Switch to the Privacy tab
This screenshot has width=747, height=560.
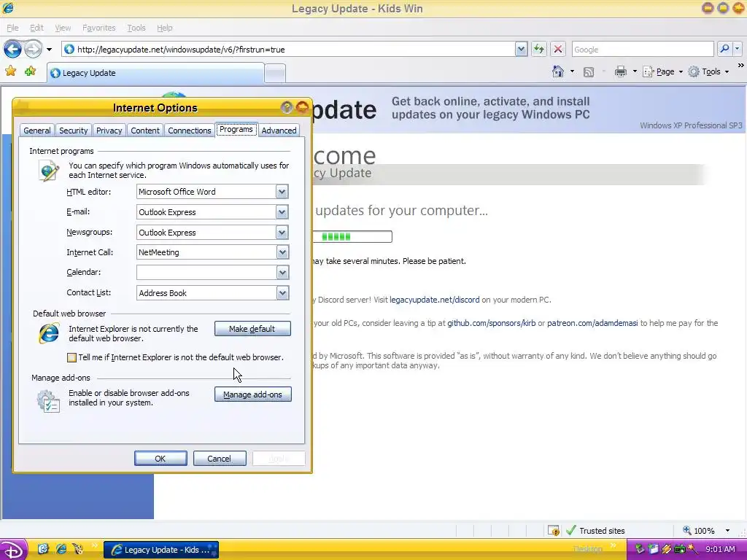(109, 130)
